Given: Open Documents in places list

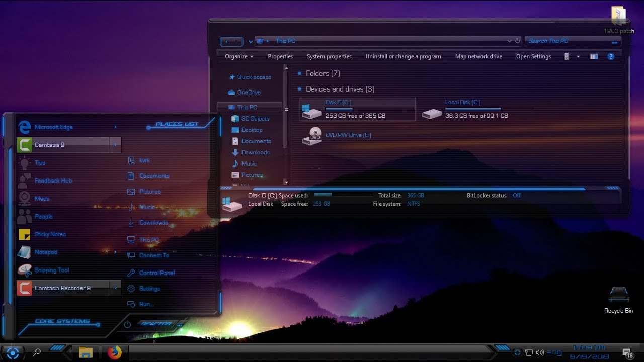Looking at the screenshot, I should click(x=148, y=176).
